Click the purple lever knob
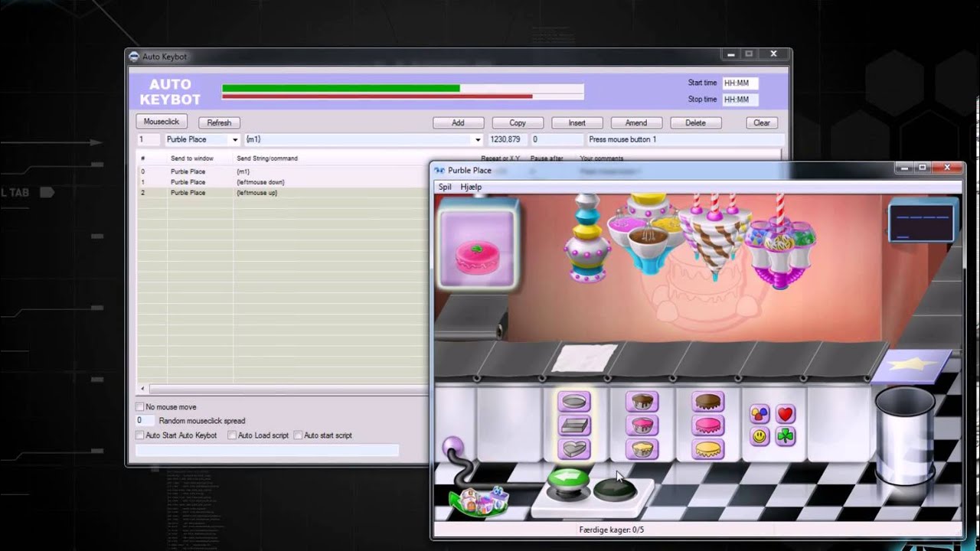This screenshot has height=551, width=980. coord(452,446)
